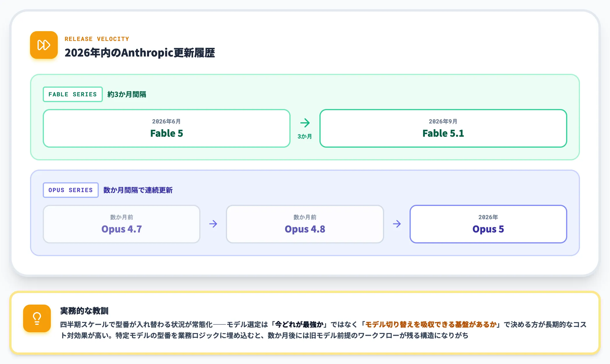This screenshot has width=610, height=364.
Task: Click the 数か月間隔で連続更新 label
Action: click(x=138, y=190)
